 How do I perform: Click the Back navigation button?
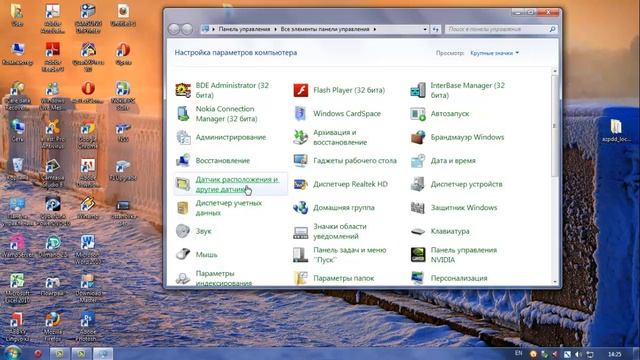point(174,29)
